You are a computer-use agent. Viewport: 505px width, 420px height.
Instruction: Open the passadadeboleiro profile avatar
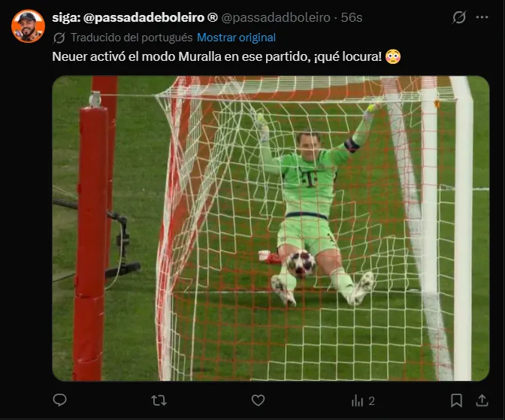point(28,26)
